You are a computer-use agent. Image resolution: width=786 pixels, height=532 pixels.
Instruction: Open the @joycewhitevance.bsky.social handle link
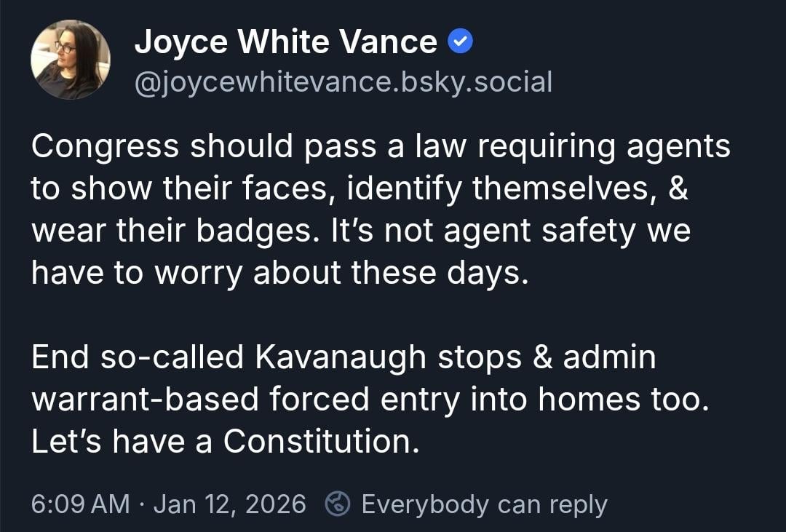[x=344, y=82]
